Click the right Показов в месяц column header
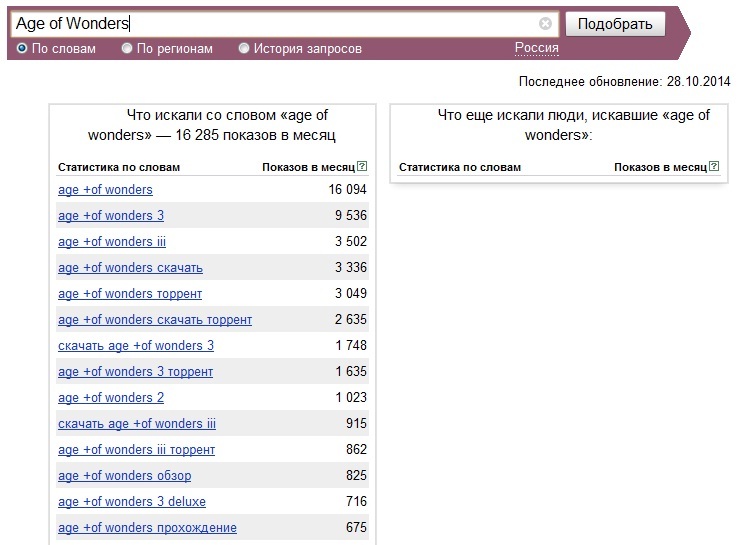Screen dimensions: 738x545 point(660,167)
